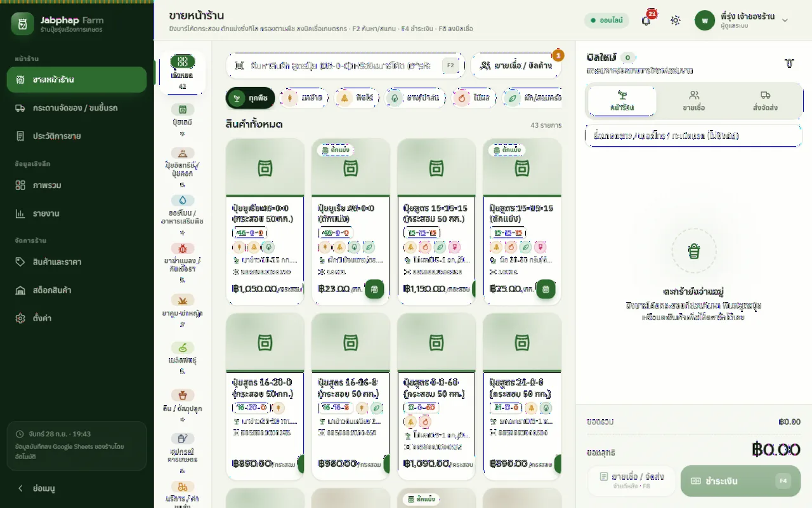
Task: Open the ฿1,050.00 fertilizer product card
Action: click(x=265, y=222)
